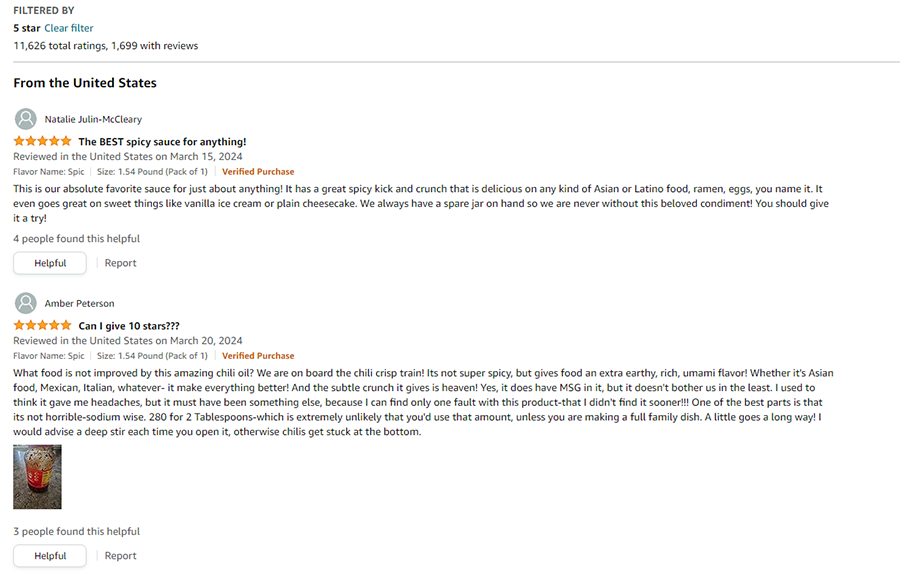Open Amber Peterson's profile name
This screenshot has height=576, width=900.
point(79,303)
